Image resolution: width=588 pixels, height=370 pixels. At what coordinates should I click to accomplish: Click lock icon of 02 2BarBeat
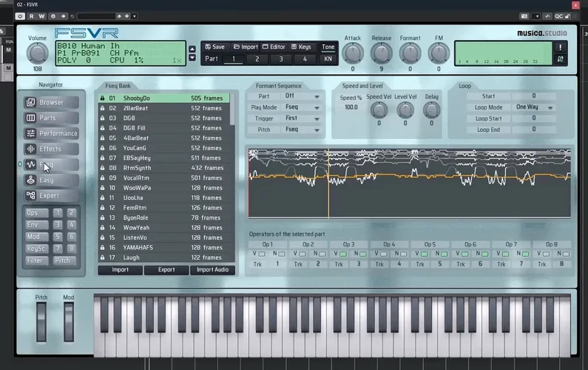[102, 108]
